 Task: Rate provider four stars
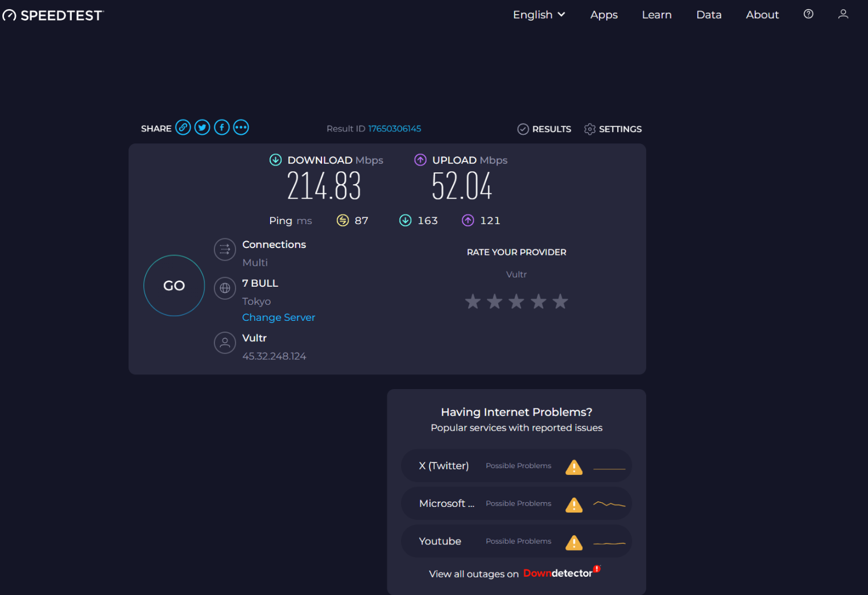pyautogui.click(x=538, y=301)
